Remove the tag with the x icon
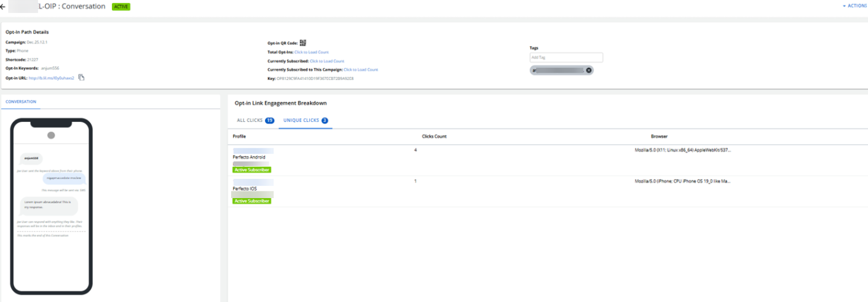 (x=589, y=70)
